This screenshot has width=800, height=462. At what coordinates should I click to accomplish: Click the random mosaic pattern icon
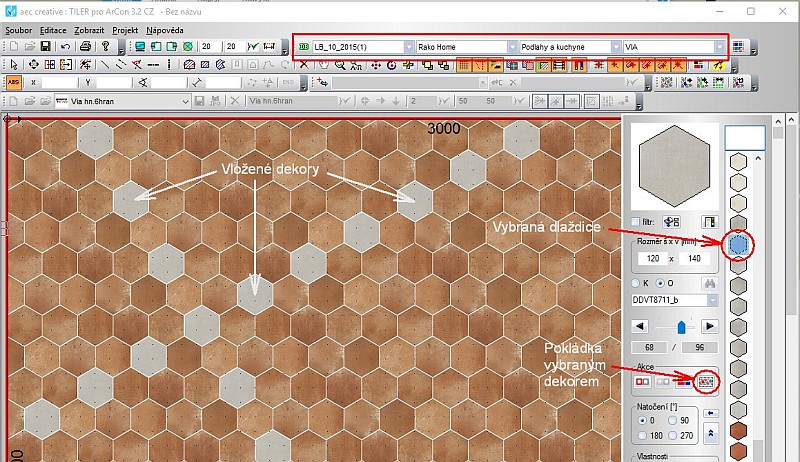click(666, 82)
